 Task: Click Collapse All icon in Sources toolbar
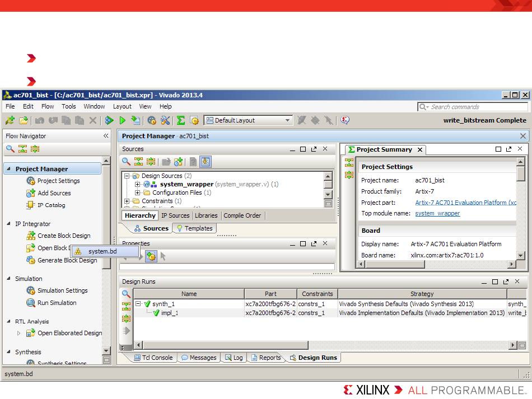tap(138, 162)
